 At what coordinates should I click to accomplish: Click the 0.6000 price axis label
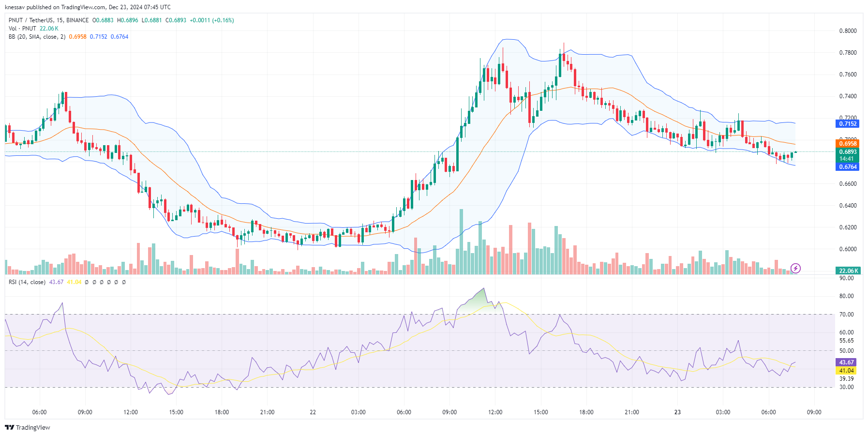point(848,249)
